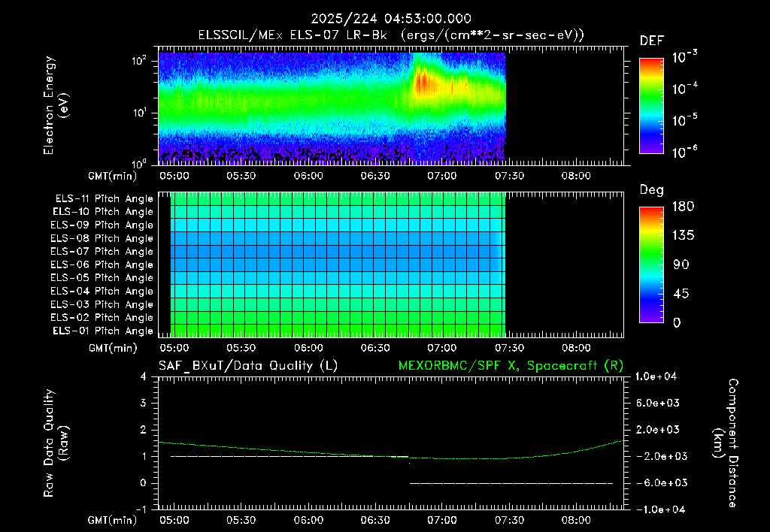Click the 10^-6 tick on the DEF scale

pyautogui.click(x=684, y=152)
